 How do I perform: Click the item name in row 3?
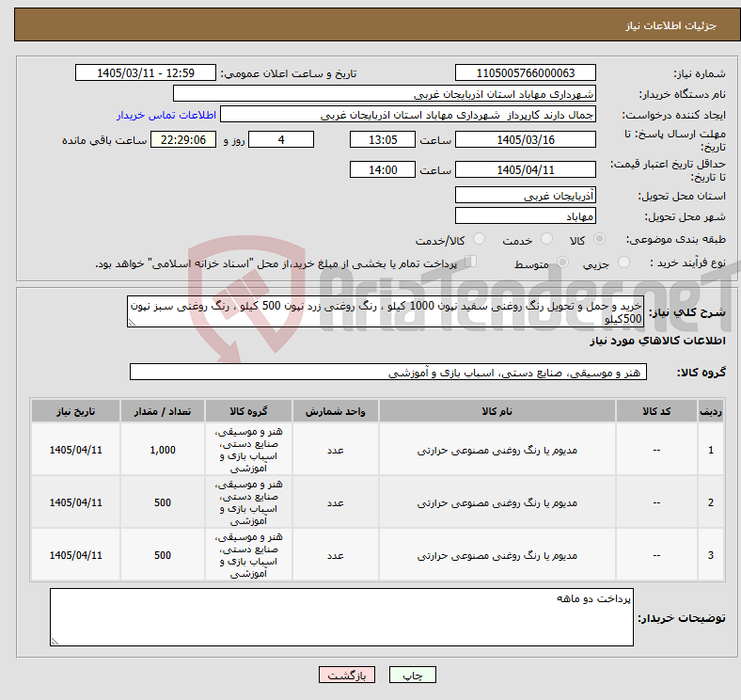pyautogui.click(x=497, y=555)
